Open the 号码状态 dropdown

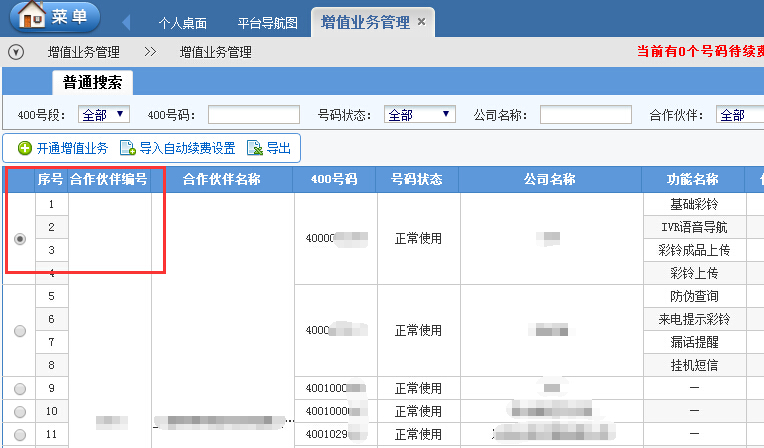pos(420,115)
